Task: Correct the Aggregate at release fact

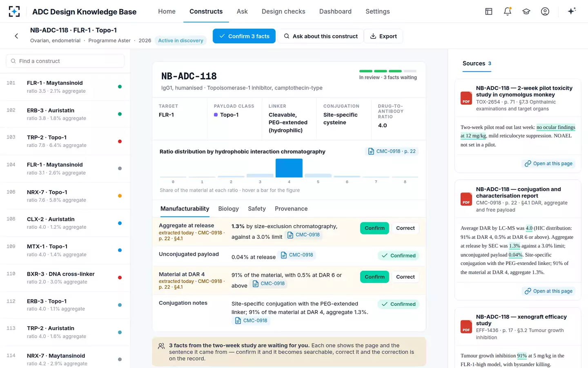Action: click(x=405, y=228)
